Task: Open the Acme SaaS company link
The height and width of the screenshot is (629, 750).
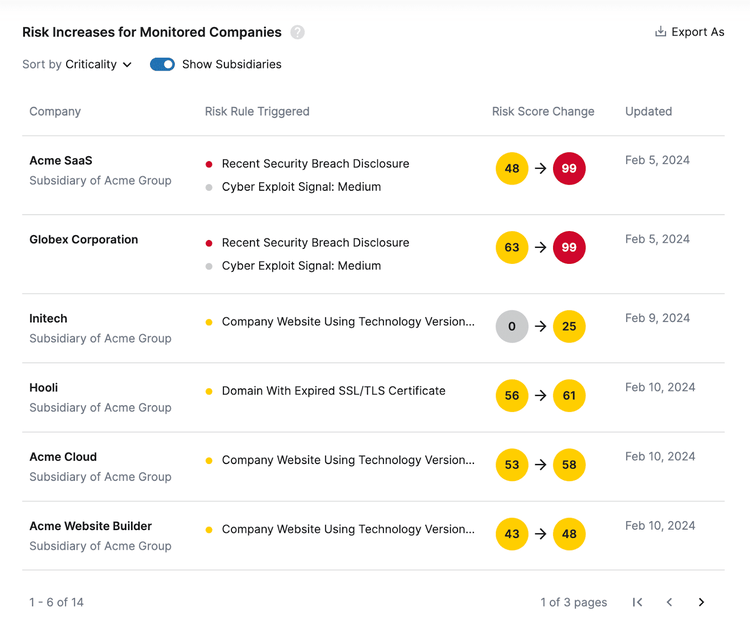Action: pyautogui.click(x=61, y=160)
